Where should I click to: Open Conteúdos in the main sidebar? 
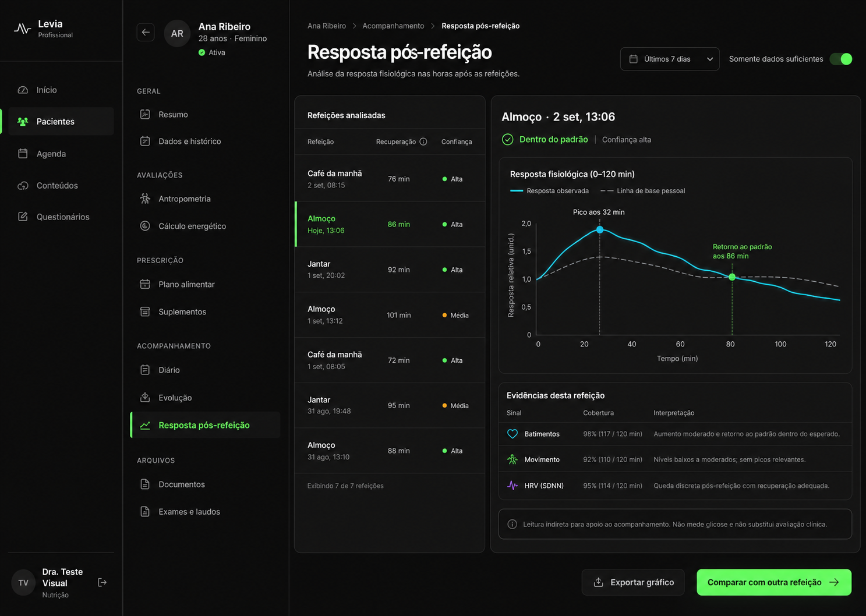point(61,185)
